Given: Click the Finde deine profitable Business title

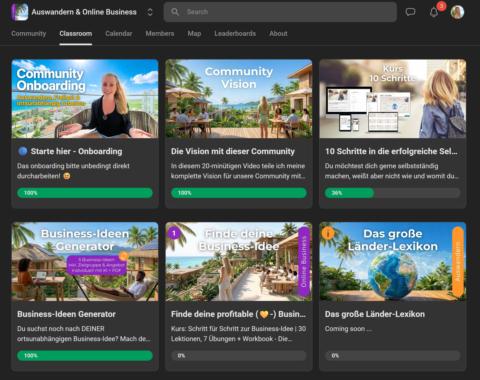Looking at the screenshot, I should point(238,314).
